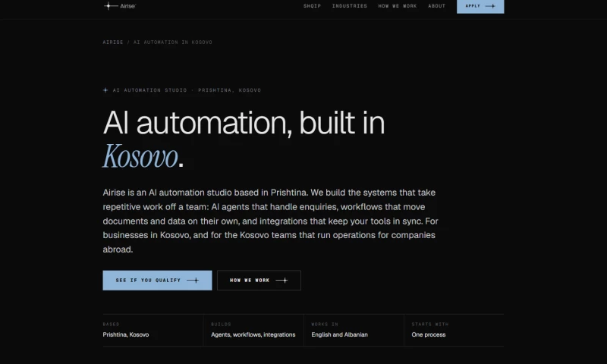Open the Industries menu item
The height and width of the screenshot is (364, 607).
350,6
